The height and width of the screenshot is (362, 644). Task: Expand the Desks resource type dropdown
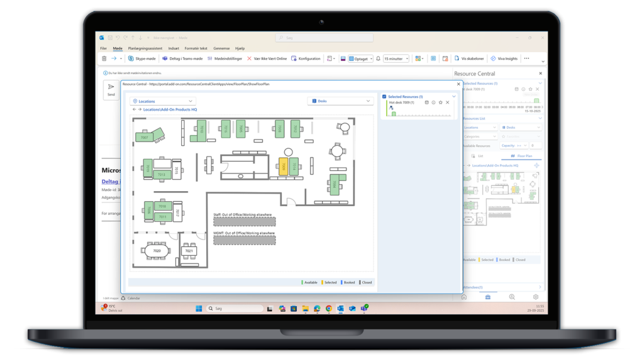click(x=340, y=101)
